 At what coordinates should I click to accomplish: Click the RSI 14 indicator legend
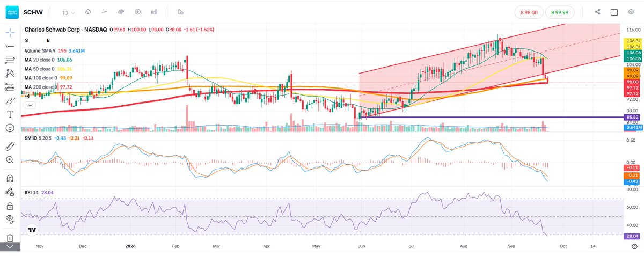pyautogui.click(x=39, y=192)
